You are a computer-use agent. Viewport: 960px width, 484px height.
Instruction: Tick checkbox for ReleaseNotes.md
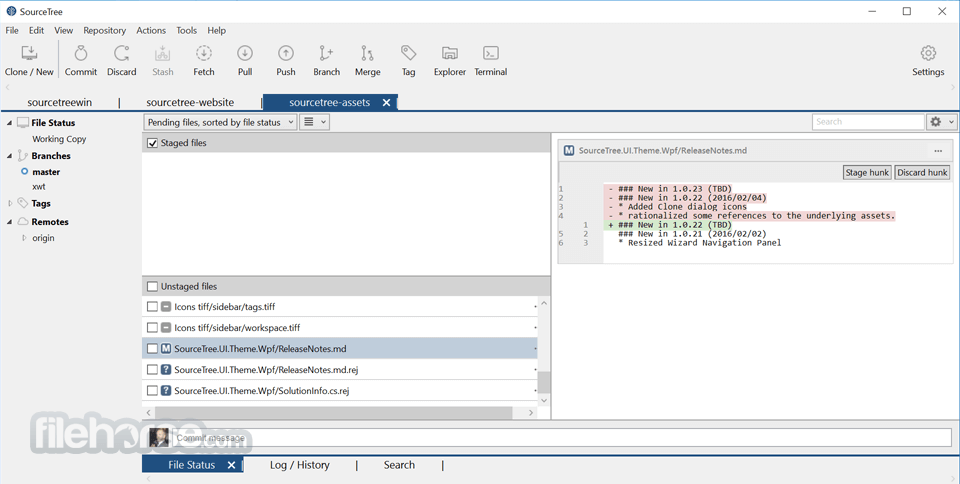coord(152,349)
